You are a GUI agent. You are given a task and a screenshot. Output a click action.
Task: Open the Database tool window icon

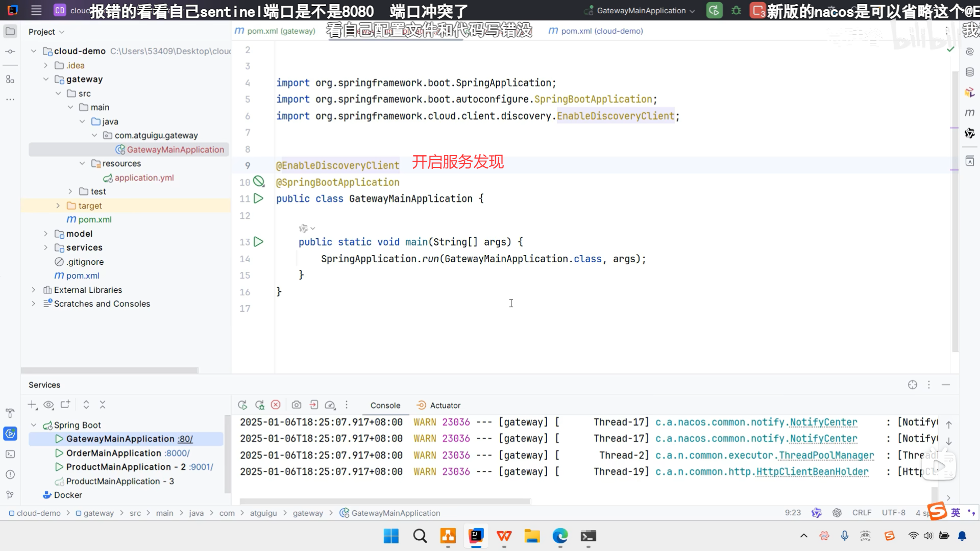(x=970, y=72)
